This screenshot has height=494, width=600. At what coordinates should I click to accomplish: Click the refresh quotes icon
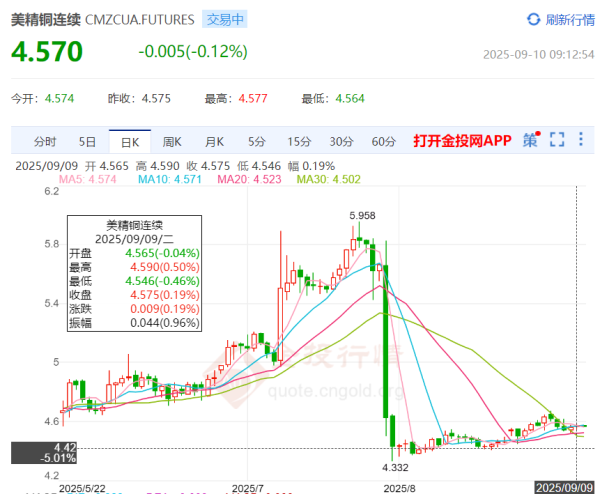(533, 19)
